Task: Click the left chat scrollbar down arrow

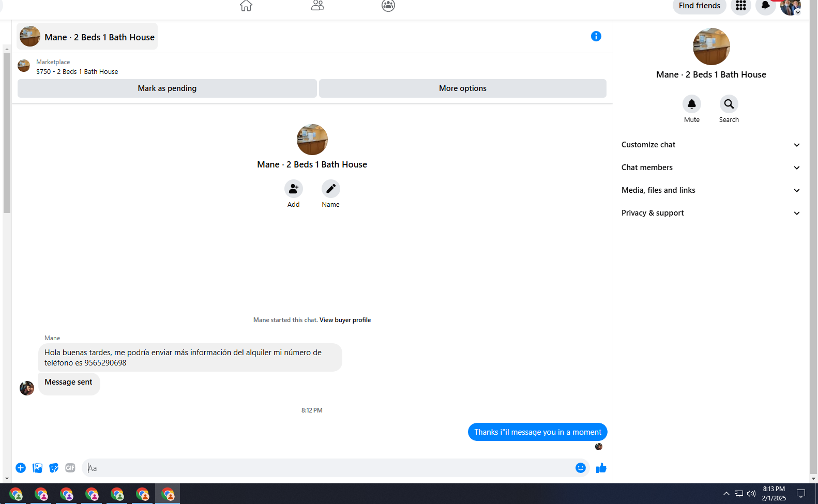Action: [x=7, y=479]
